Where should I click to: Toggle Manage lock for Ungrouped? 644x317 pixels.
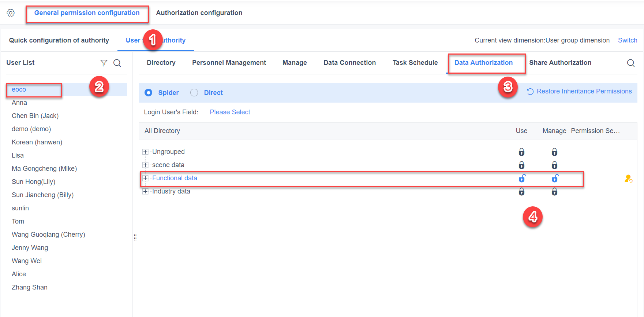555,152
